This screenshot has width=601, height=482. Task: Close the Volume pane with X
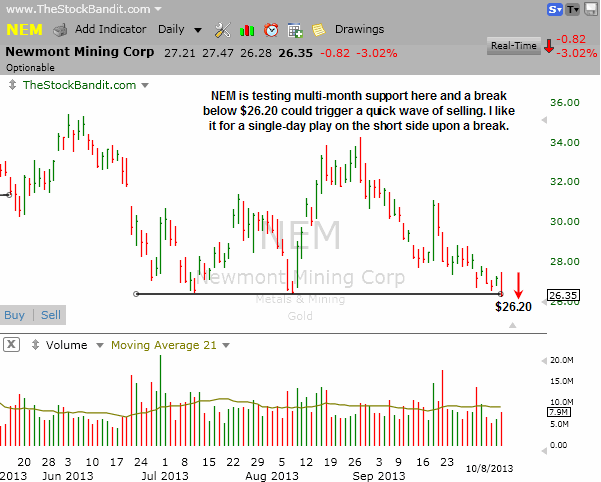11,344
